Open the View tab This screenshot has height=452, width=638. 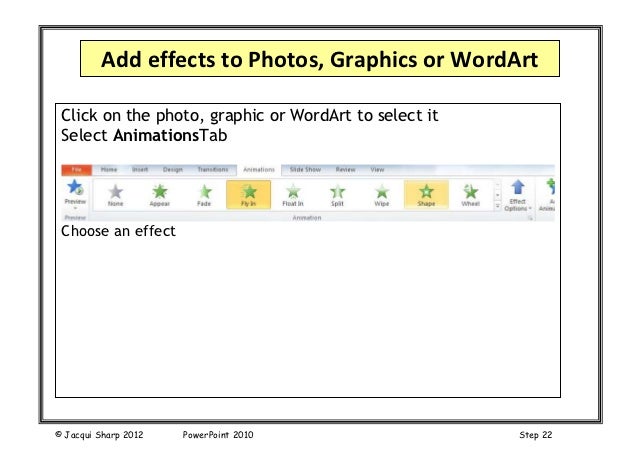point(377,169)
